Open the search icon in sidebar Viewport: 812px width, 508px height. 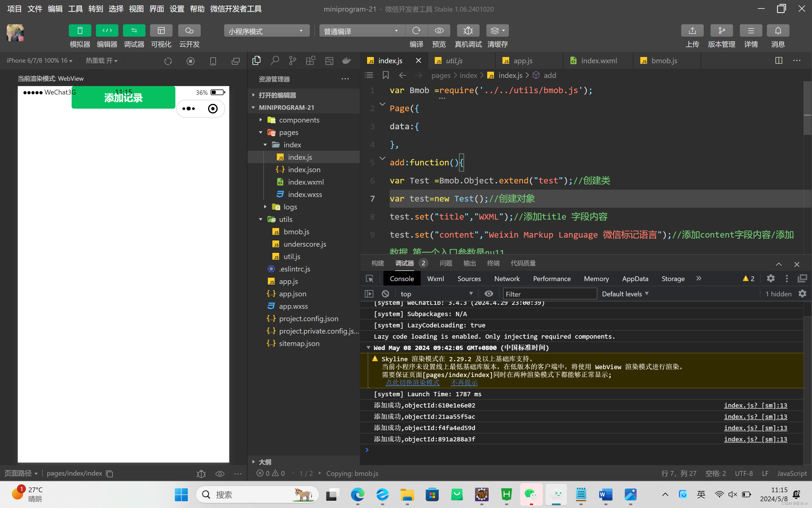pos(275,60)
